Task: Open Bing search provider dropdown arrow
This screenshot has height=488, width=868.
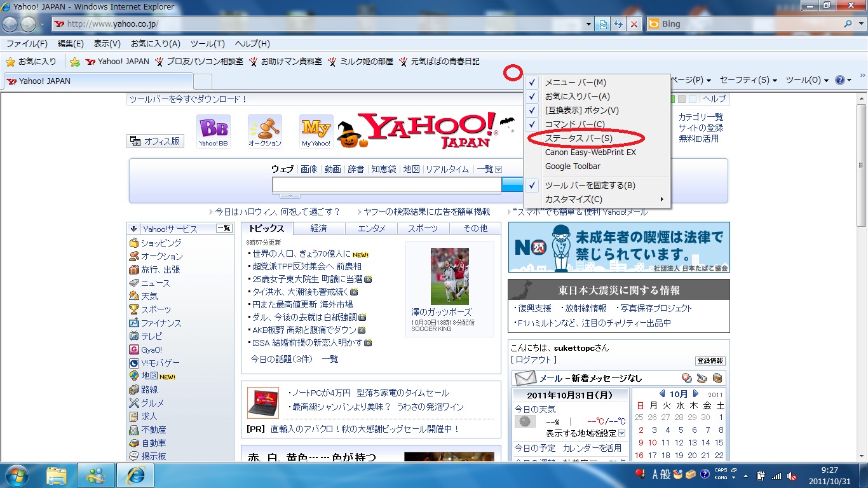Action: [x=860, y=24]
